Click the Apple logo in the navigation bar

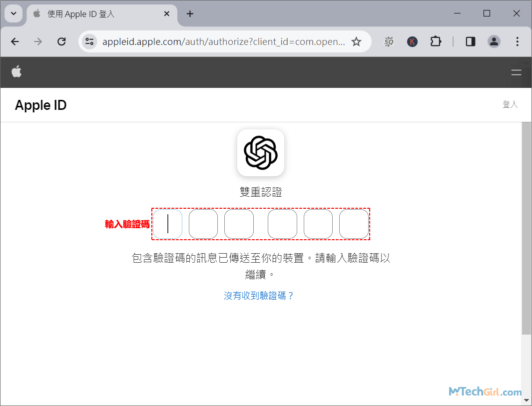(x=16, y=72)
